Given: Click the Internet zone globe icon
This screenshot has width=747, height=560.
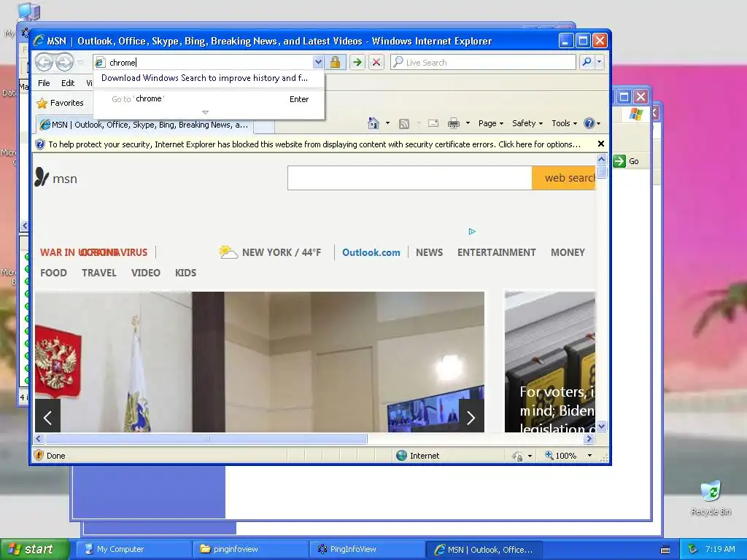Looking at the screenshot, I should click(402, 455).
